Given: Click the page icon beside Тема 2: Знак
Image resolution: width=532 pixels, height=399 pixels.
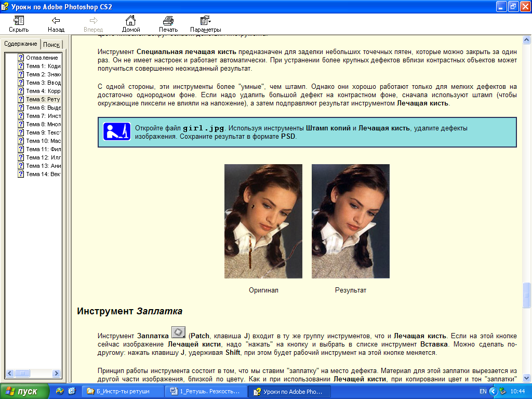Looking at the screenshot, I should pyautogui.click(x=21, y=74).
